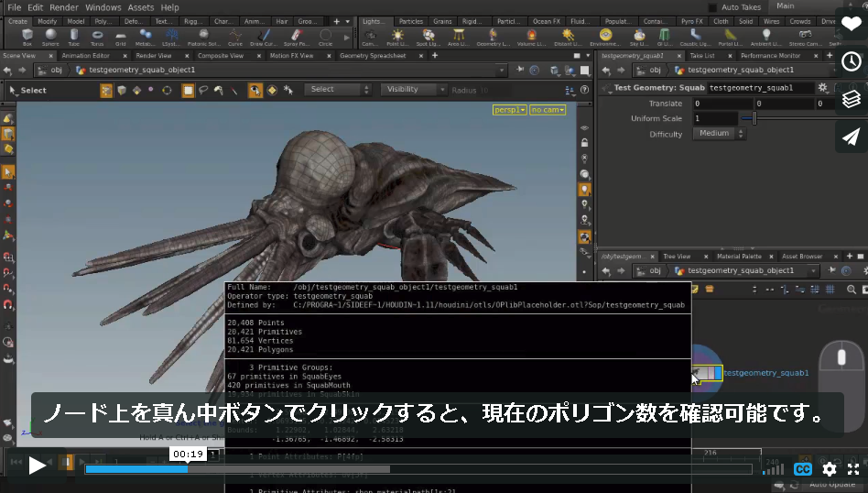Open the video settings gear
Image resolution: width=868 pixels, height=493 pixels.
(x=830, y=469)
